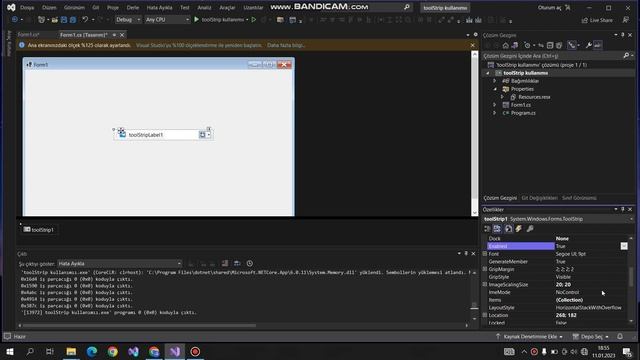Expand the GripMargin property group
This screenshot has height=360, width=640.
(485, 269)
